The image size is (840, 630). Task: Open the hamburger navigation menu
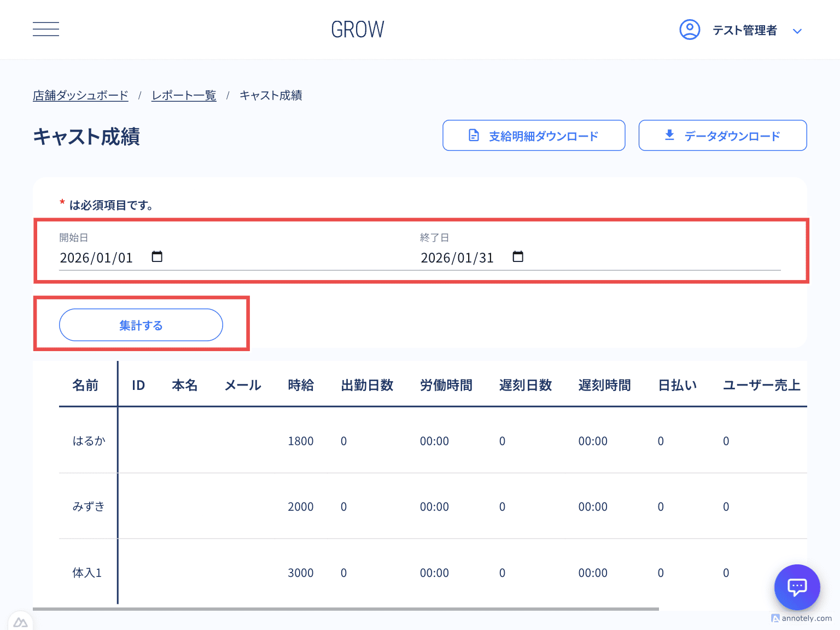(x=46, y=29)
